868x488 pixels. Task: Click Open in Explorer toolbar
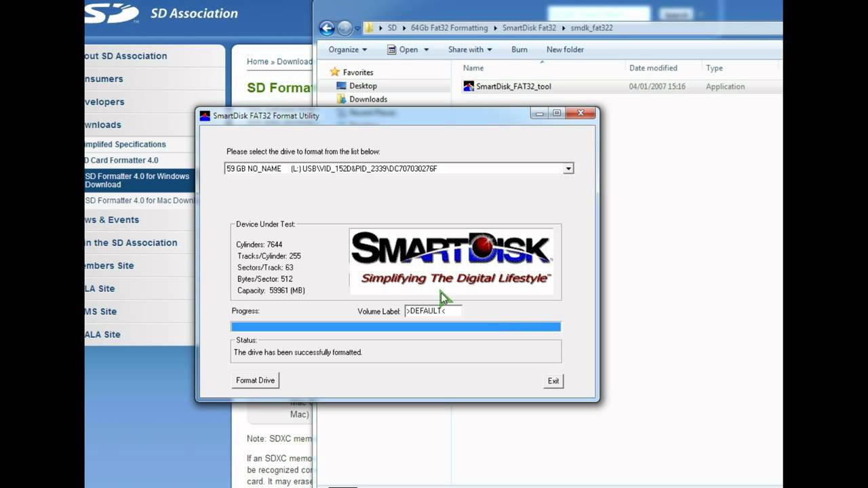pos(402,49)
